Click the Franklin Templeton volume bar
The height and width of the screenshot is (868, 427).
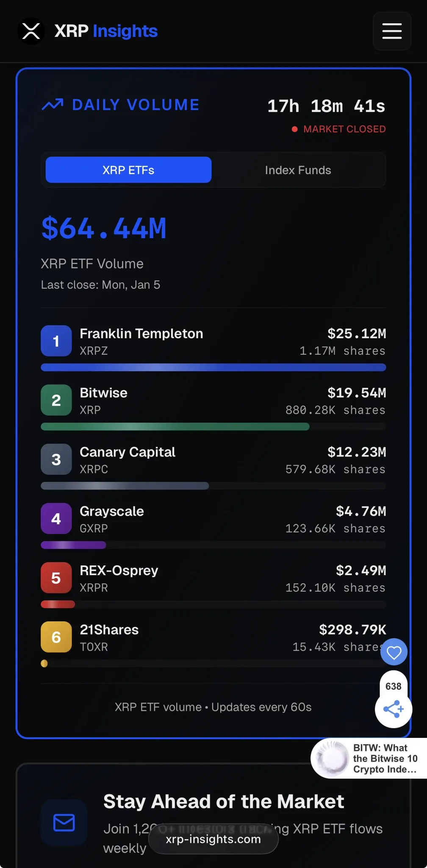[213, 367]
